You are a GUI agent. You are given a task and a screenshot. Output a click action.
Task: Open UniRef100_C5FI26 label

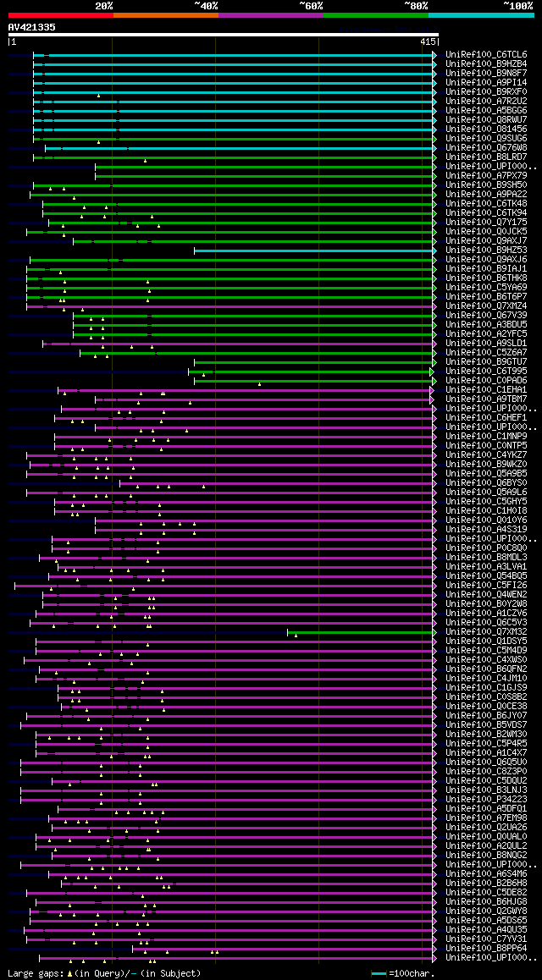[486, 586]
